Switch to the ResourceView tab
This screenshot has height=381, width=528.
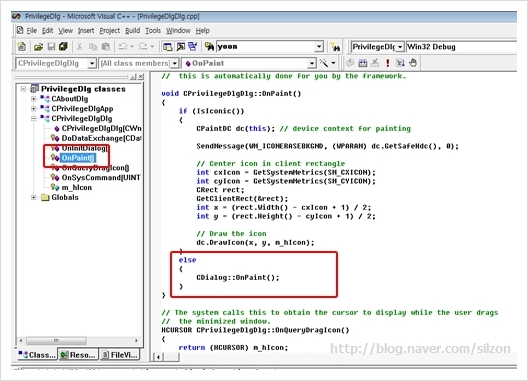point(78,355)
